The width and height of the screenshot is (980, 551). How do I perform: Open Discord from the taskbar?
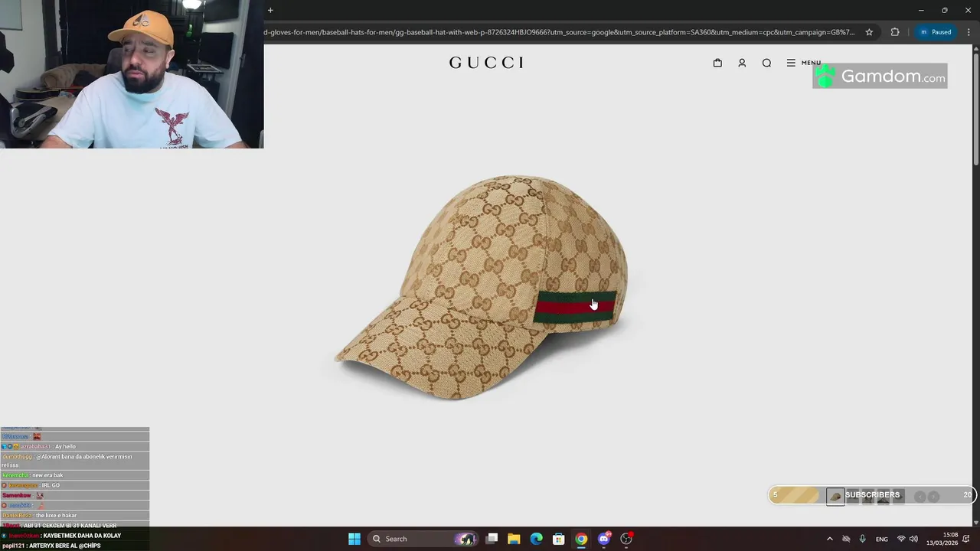604,539
